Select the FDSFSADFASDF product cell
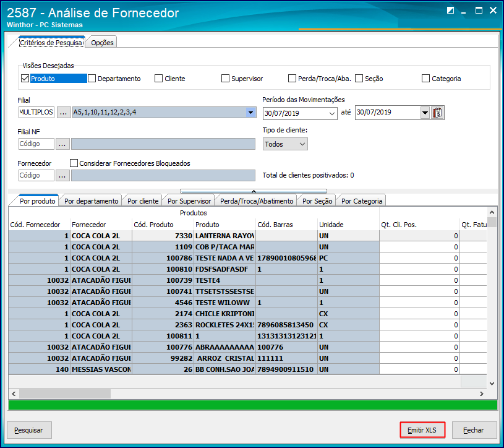The image size is (504, 448). click(x=224, y=269)
